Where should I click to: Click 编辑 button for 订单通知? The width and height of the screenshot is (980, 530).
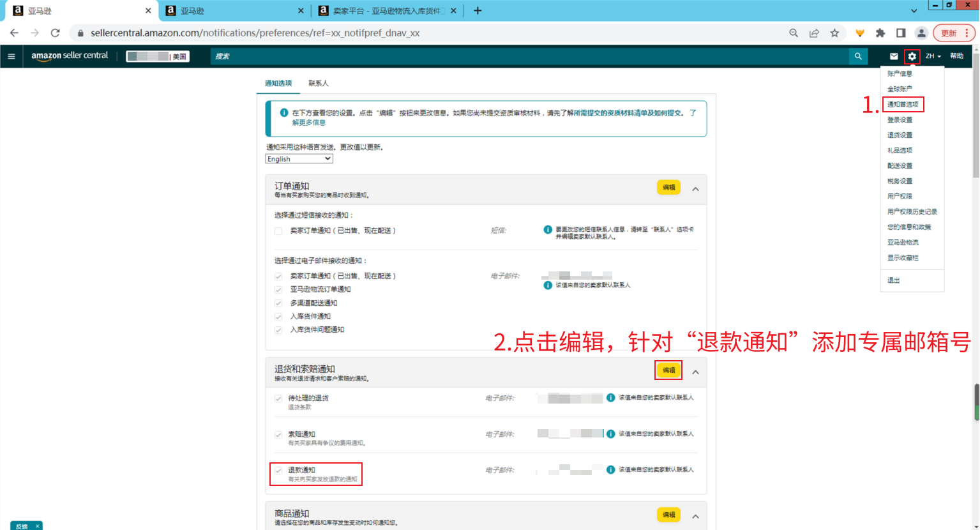[668, 187]
